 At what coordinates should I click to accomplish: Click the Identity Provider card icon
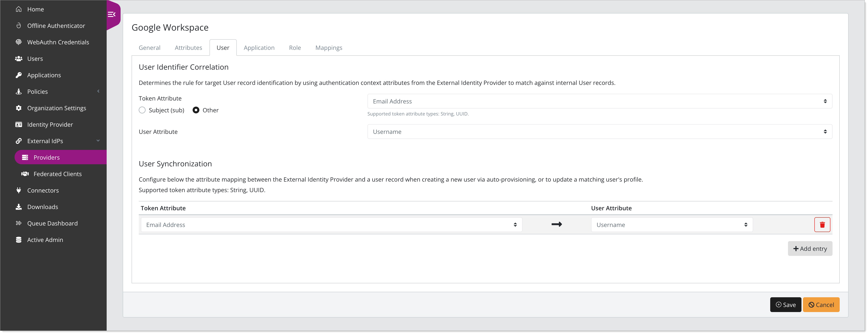pos(19,125)
